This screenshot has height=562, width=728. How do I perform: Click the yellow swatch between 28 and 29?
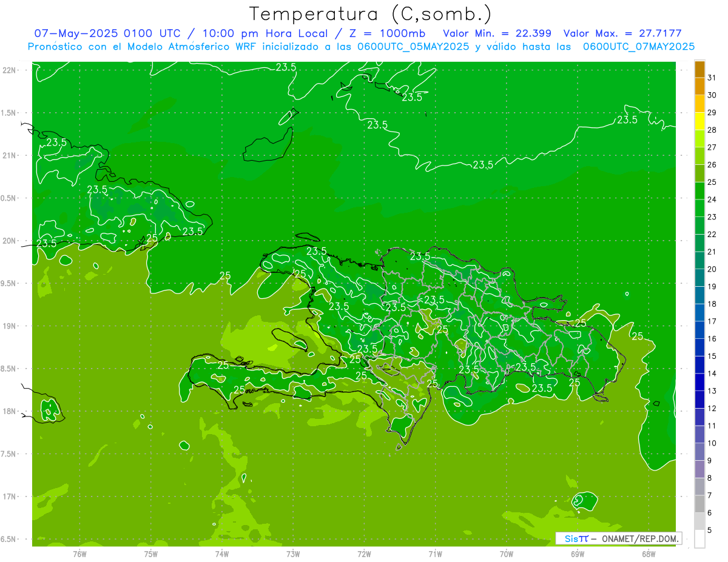699,121
